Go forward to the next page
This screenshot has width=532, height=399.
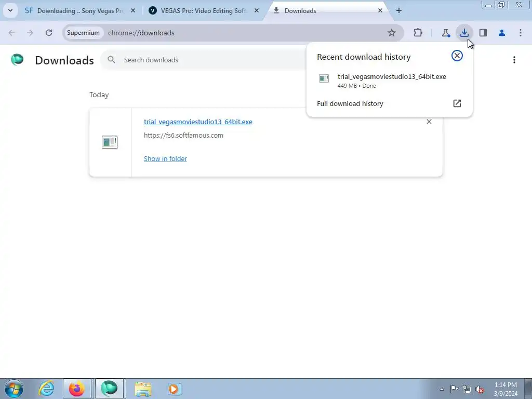30,33
